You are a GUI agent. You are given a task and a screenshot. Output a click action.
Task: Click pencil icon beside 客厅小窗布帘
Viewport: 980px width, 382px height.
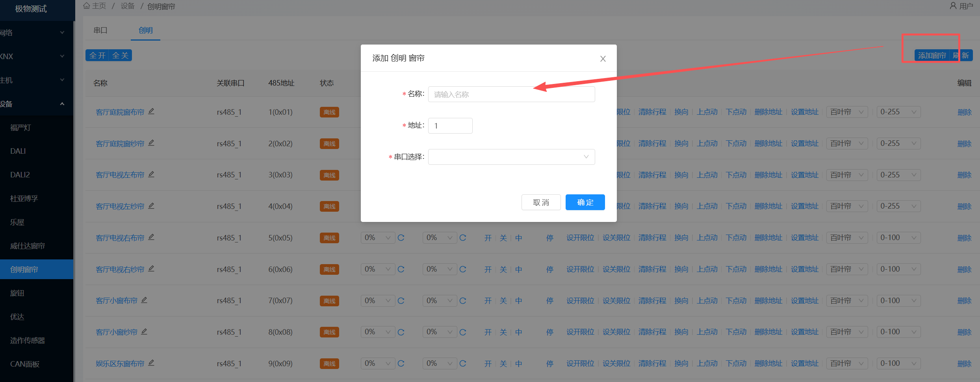[144, 300]
